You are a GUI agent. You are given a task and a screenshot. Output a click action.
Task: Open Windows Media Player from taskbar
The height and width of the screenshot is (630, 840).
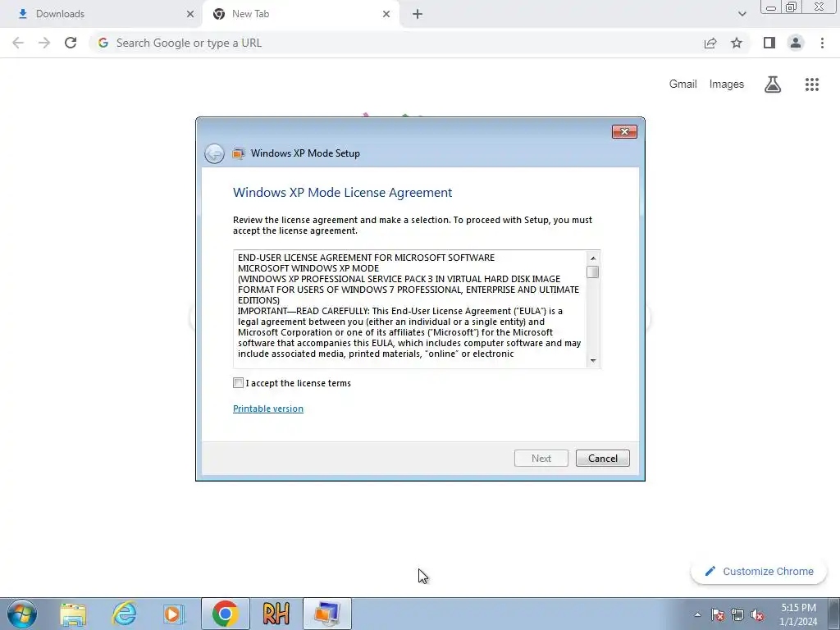pos(174,614)
